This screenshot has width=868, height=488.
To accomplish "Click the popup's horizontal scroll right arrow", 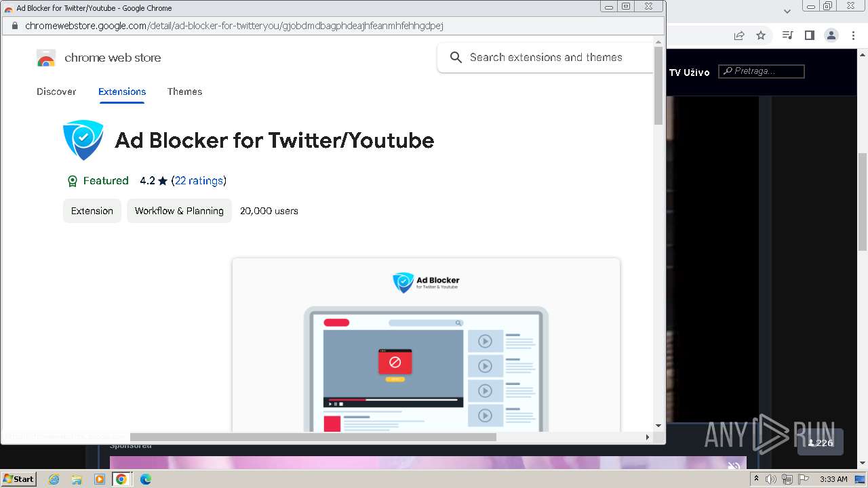I will [x=648, y=437].
